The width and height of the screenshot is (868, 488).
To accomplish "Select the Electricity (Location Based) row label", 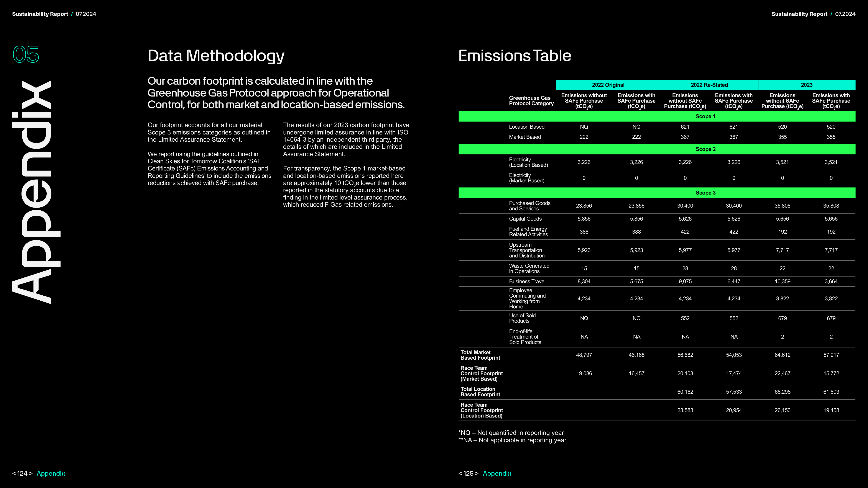I will click(528, 162).
